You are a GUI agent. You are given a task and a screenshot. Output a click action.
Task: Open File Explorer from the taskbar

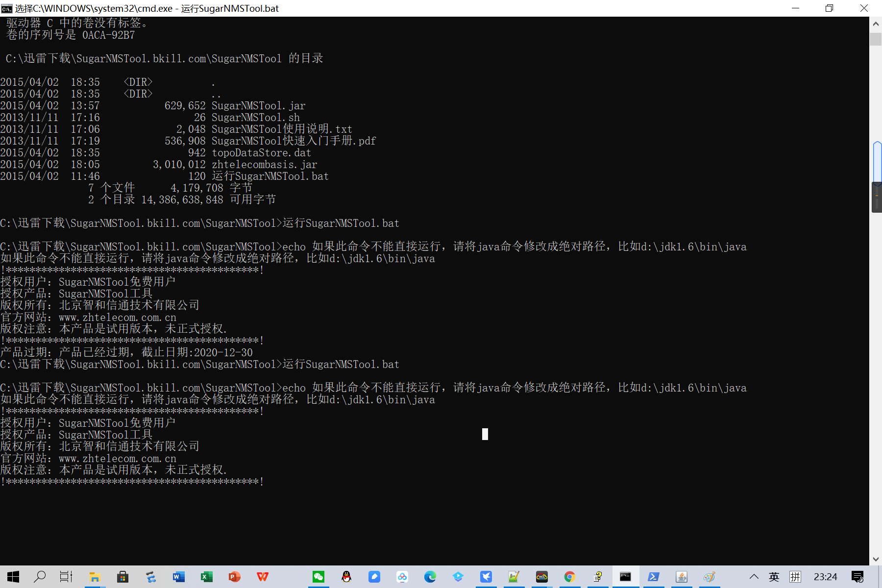pos(95,577)
